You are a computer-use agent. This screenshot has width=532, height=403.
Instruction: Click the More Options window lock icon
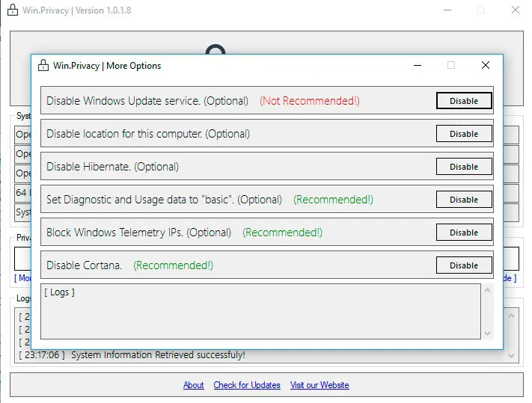(43, 65)
